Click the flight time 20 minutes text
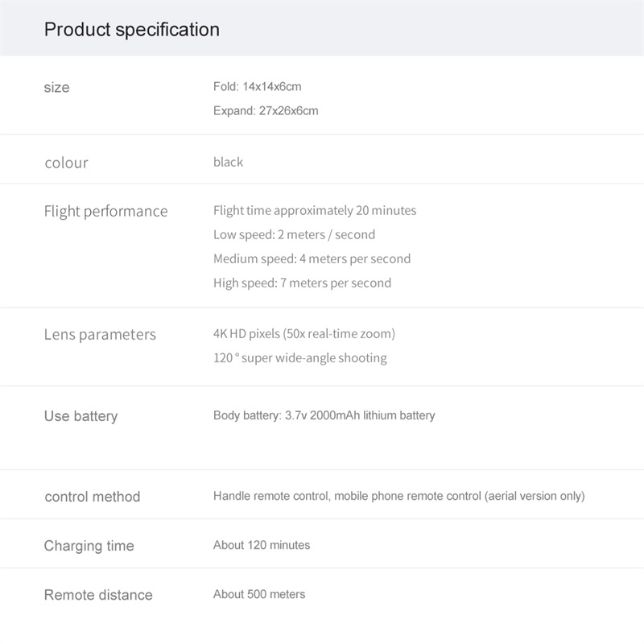 [315, 211]
